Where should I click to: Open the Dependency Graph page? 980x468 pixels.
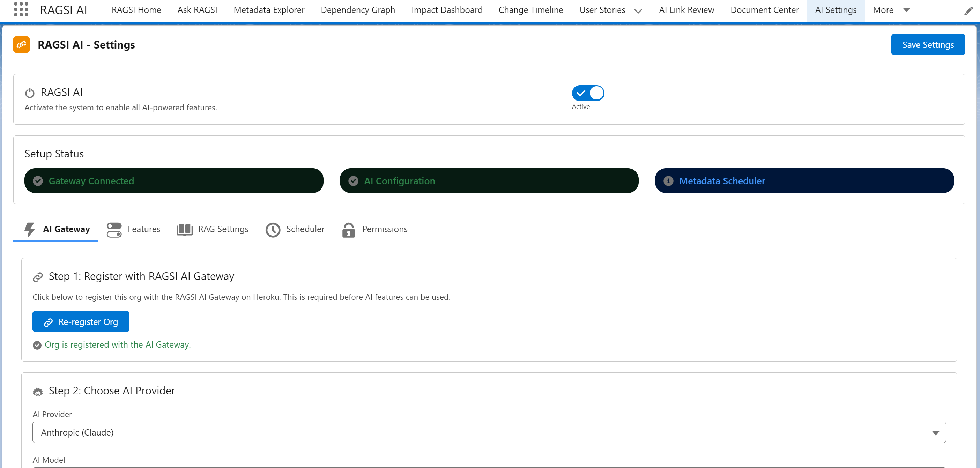(x=358, y=10)
